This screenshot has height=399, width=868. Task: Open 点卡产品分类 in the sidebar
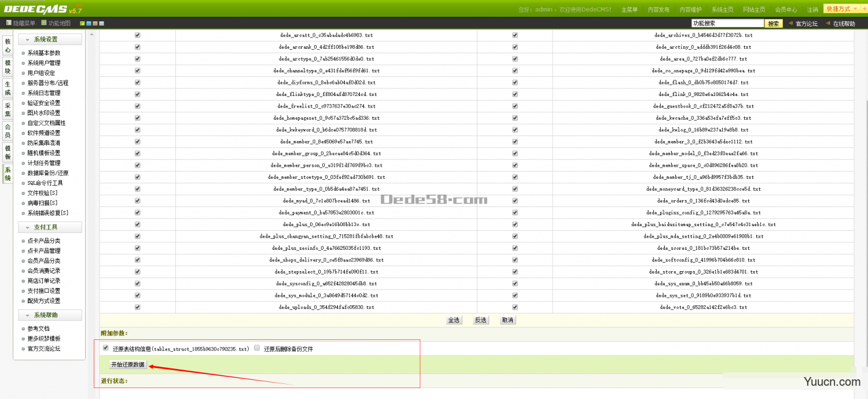tap(44, 241)
